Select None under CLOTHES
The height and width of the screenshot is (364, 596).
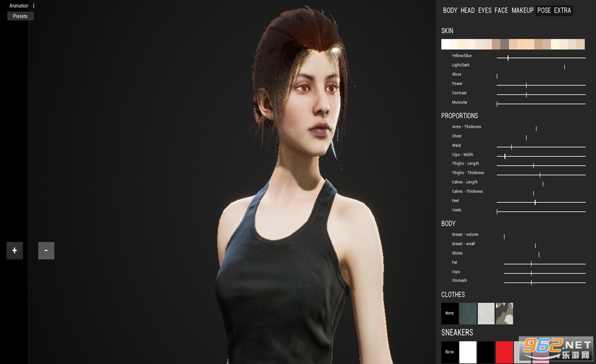[x=450, y=313]
